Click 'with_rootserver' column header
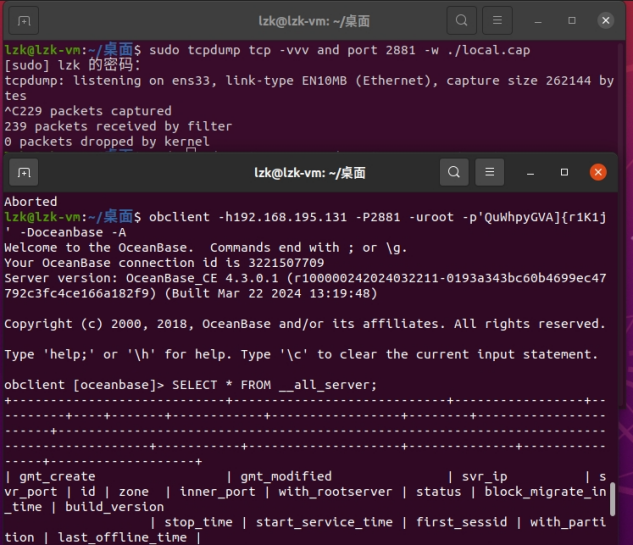 click(335, 492)
